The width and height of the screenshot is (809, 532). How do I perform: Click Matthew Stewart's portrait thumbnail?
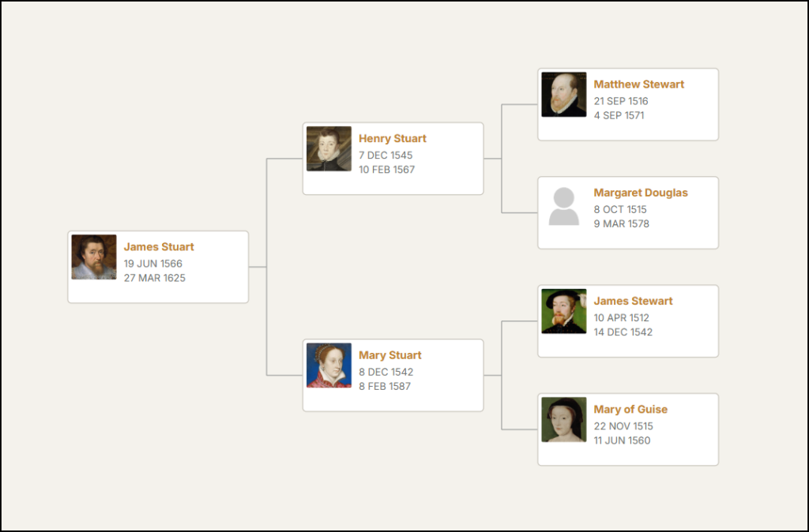pos(564,95)
